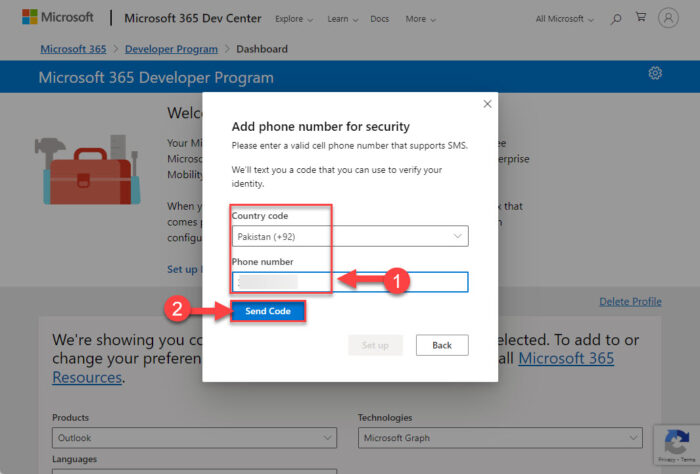Open the search magnifier icon
Viewport: 700px width, 474px height.
click(x=616, y=19)
